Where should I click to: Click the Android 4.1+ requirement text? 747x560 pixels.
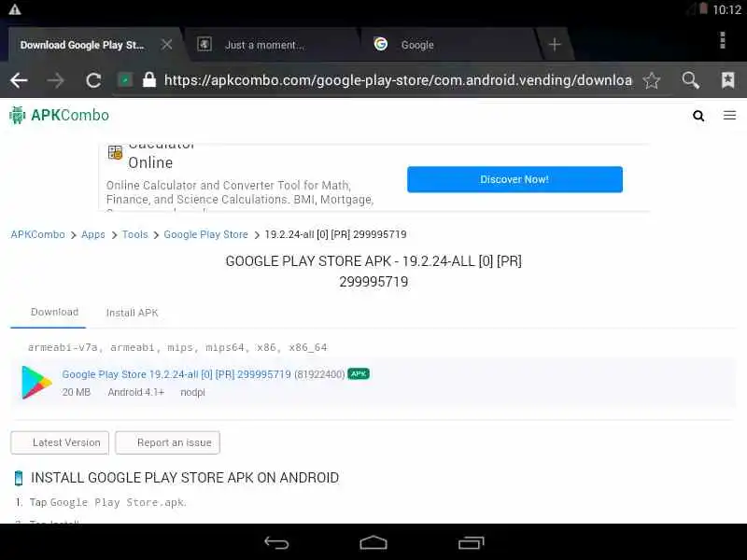pyautogui.click(x=135, y=392)
